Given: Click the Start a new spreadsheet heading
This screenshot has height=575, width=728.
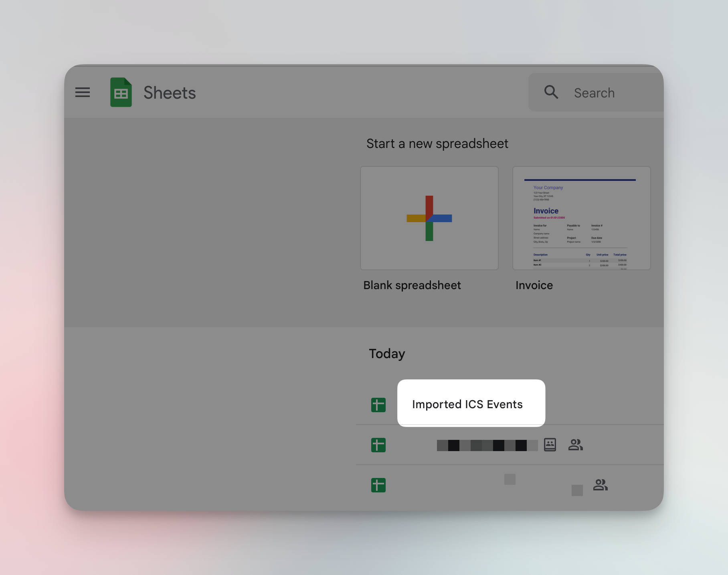Looking at the screenshot, I should [437, 144].
